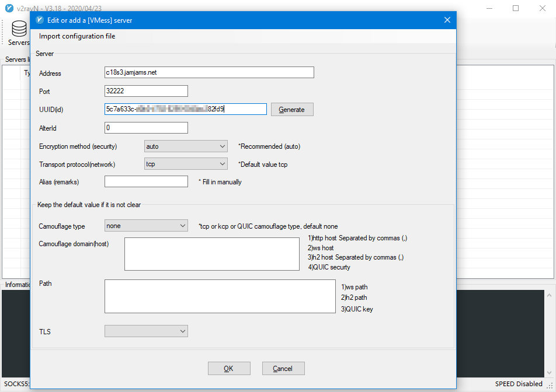Click the '*Default value tcp' hint text
The height and width of the screenshot is (392, 556).
pos(263,164)
